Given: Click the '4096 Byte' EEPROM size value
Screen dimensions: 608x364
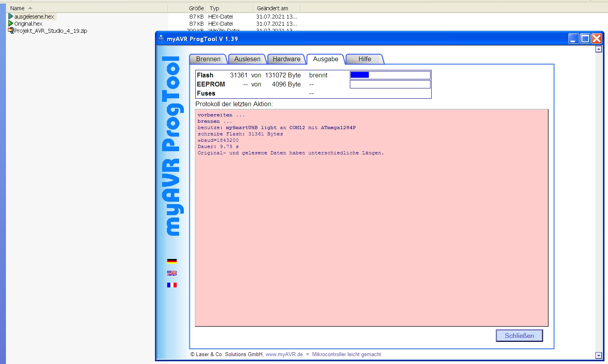Looking at the screenshot, I should (x=286, y=84).
